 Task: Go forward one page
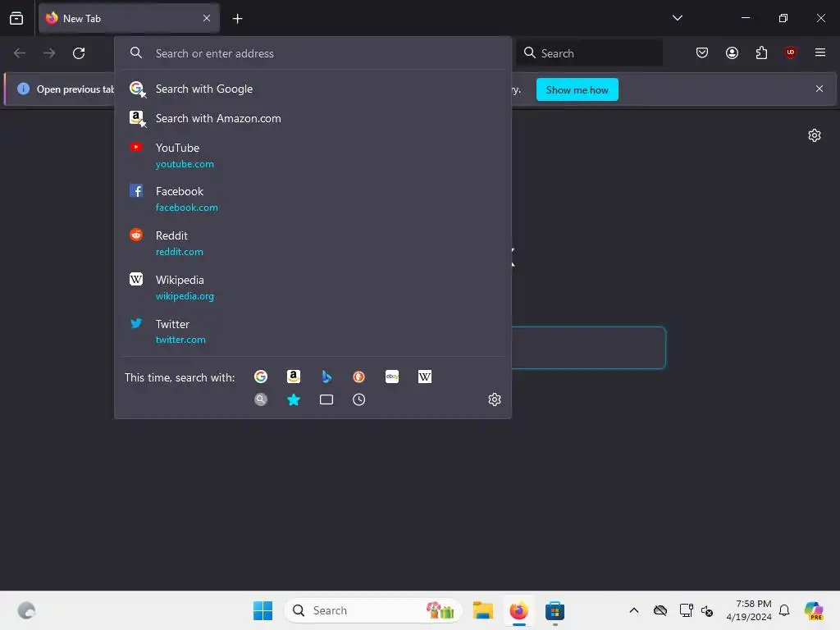[49, 53]
